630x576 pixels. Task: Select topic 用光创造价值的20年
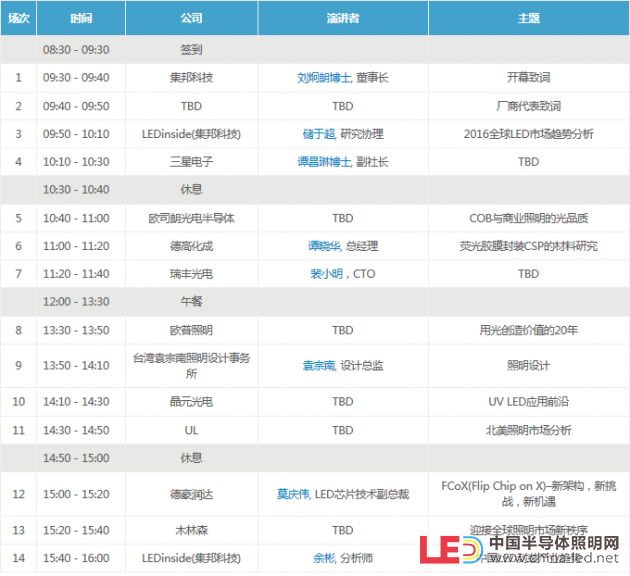(529, 330)
